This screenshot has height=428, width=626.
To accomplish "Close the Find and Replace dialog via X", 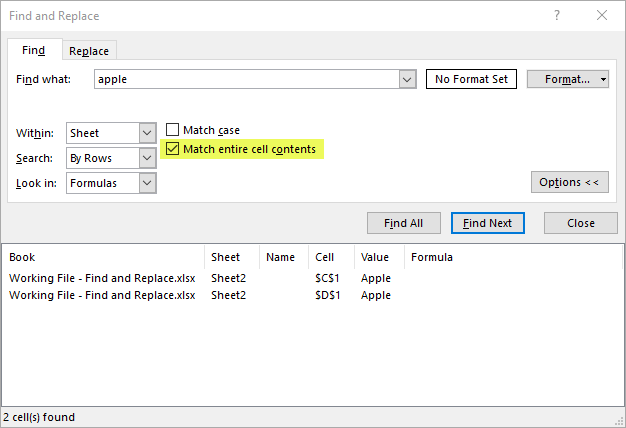I will pyautogui.click(x=601, y=16).
